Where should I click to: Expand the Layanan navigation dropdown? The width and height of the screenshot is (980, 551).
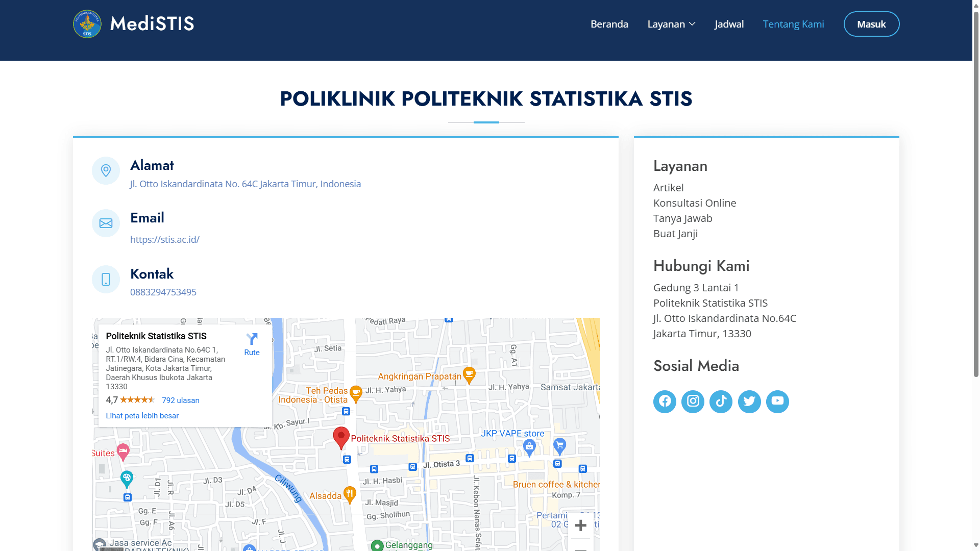[x=671, y=24]
